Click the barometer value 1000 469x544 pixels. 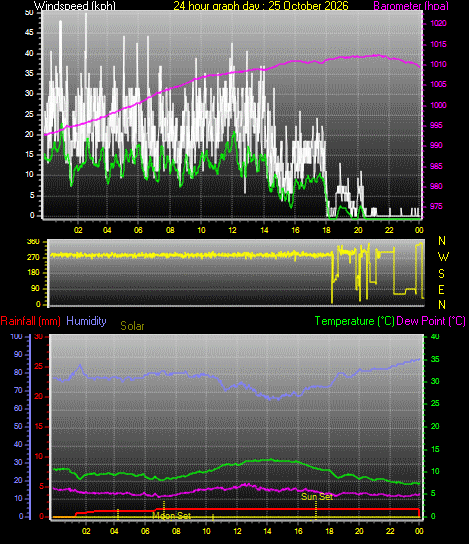pyautogui.click(x=438, y=105)
